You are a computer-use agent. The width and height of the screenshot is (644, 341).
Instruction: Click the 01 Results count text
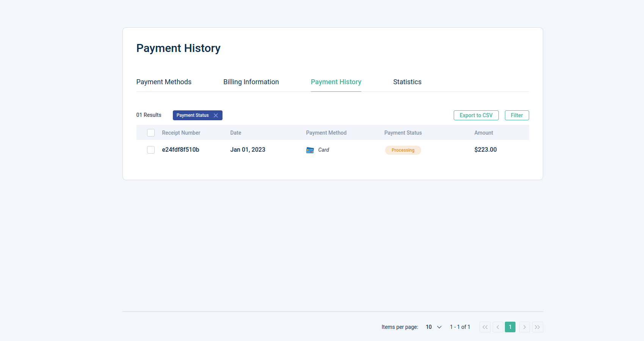(x=149, y=115)
